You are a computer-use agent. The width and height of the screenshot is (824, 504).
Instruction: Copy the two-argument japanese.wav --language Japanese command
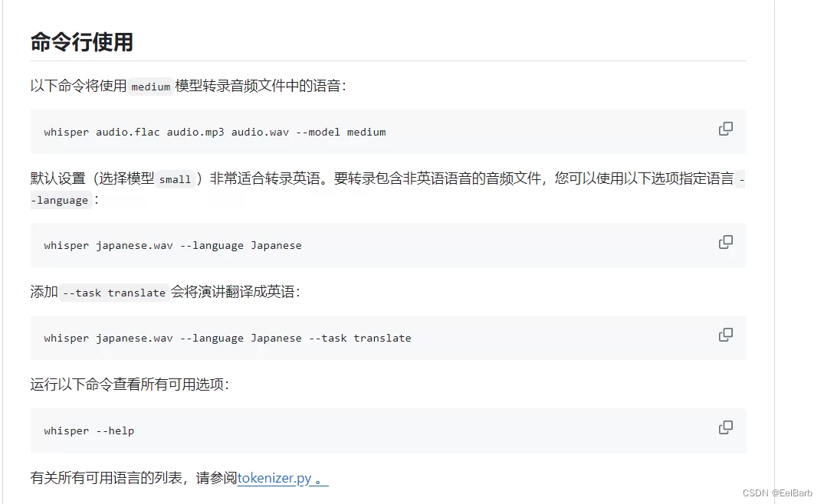(x=725, y=242)
